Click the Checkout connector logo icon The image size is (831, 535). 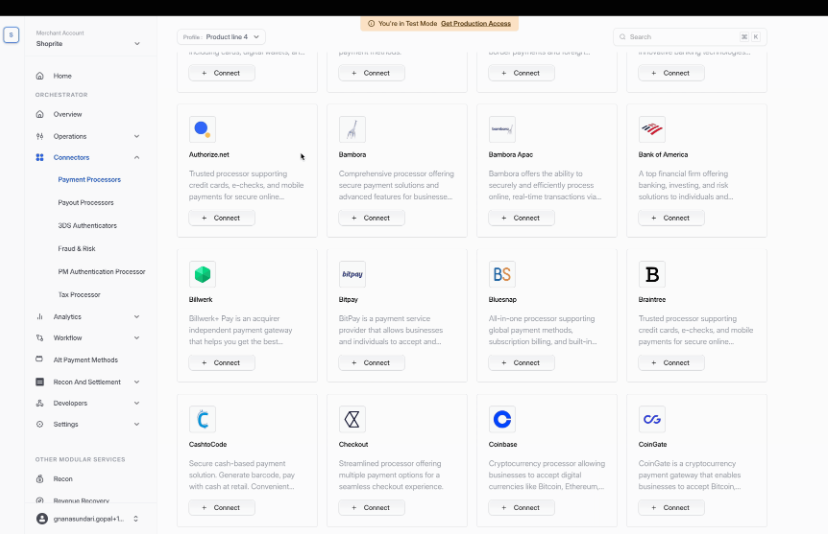click(352, 419)
